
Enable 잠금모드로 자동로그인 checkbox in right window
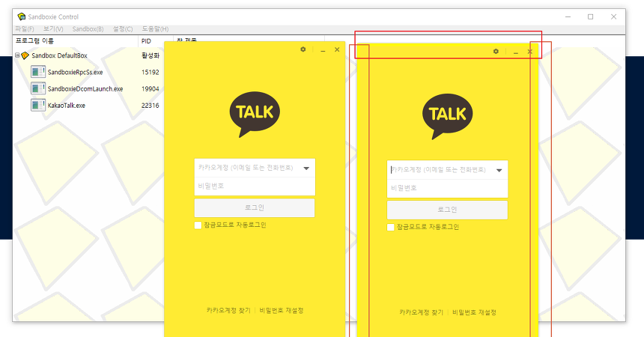tap(391, 227)
